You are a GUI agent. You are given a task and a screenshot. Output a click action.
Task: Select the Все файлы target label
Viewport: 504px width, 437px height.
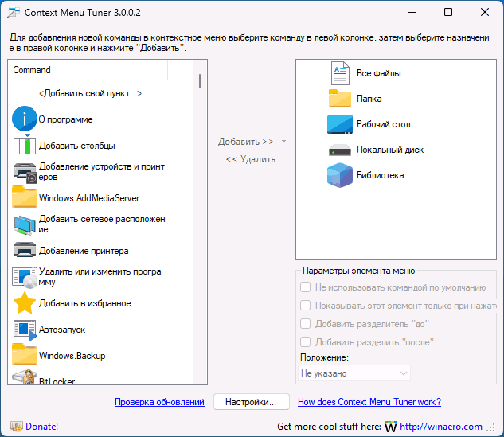pos(379,73)
